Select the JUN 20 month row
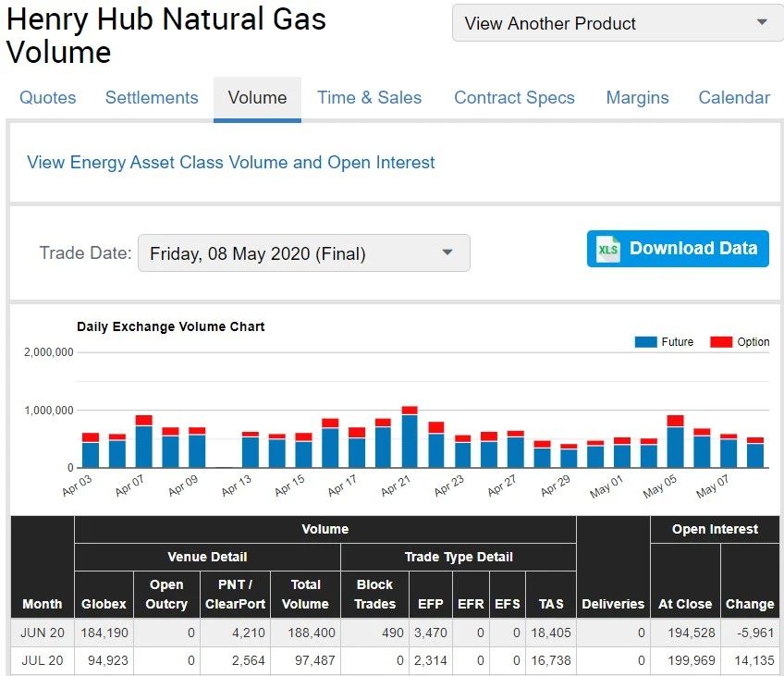Image resolution: width=784 pixels, height=676 pixels. [x=43, y=633]
